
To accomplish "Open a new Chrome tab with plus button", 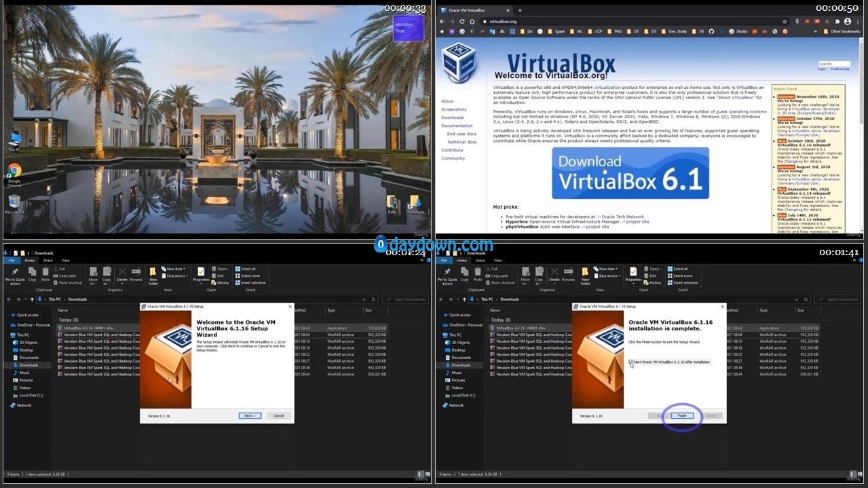I will point(520,10).
